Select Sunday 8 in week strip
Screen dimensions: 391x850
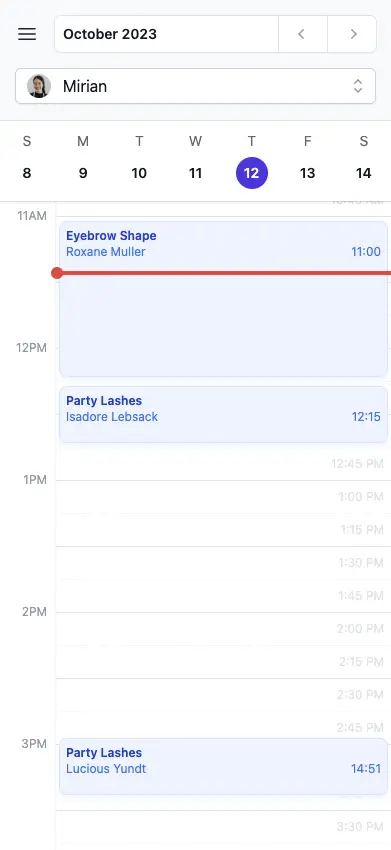pyautogui.click(x=27, y=173)
